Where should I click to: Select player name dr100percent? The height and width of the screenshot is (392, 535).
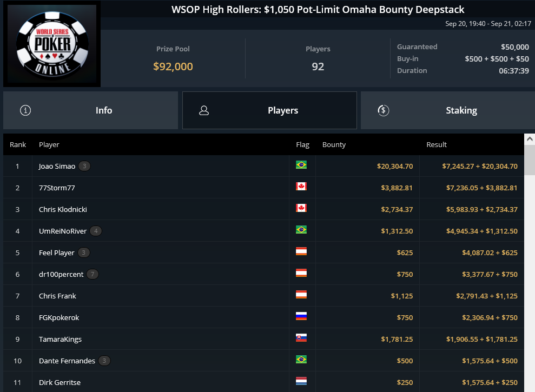(x=61, y=274)
